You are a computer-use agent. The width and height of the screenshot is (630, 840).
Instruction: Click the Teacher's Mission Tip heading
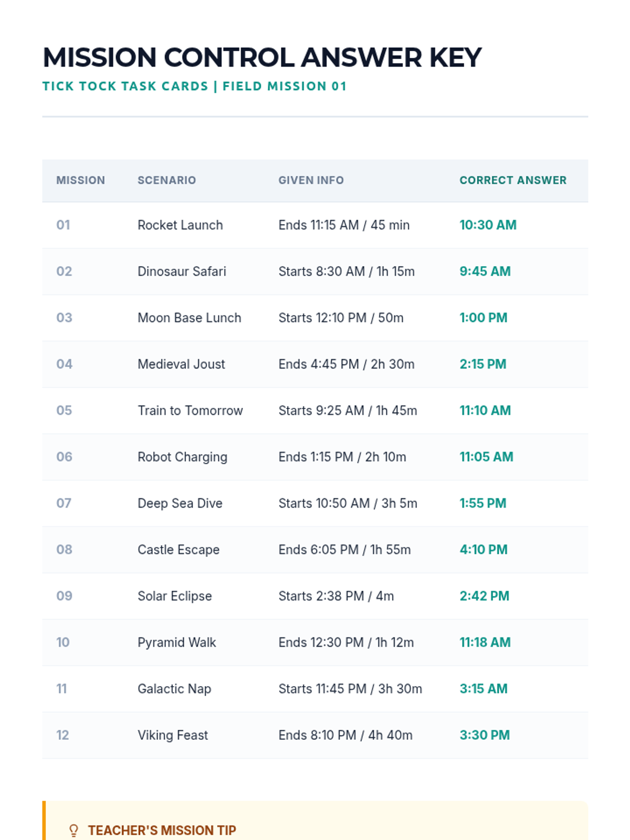point(162,830)
